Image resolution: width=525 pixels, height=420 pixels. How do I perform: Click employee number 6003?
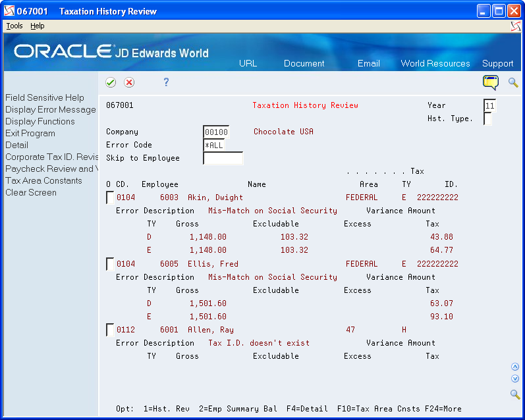[169, 197]
